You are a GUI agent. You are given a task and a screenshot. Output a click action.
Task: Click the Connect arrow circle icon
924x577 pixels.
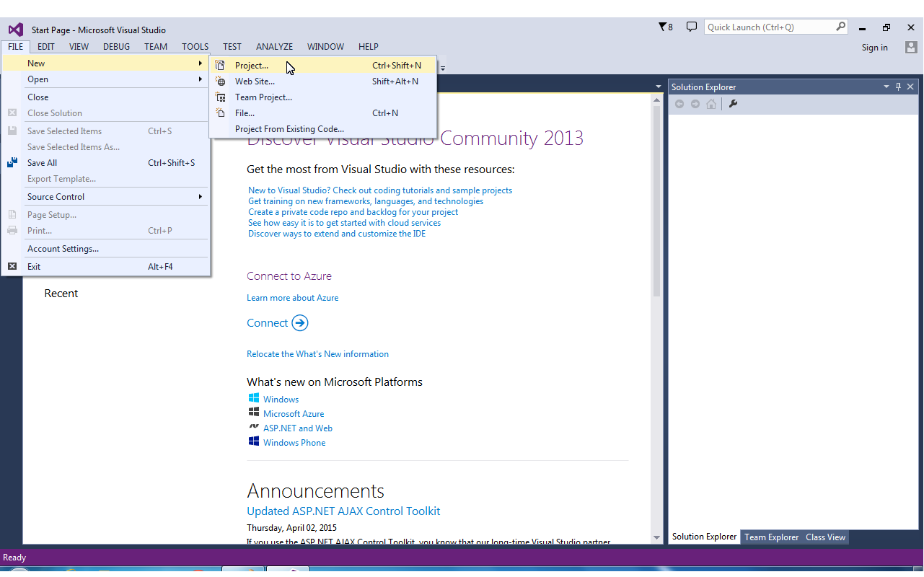300,322
